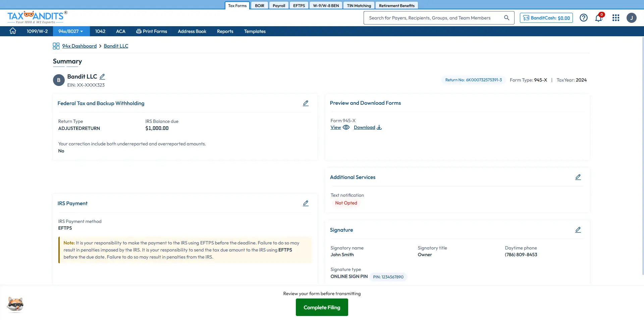Viewport: 644px width, 320px height.
Task: Click the EFTPS payment method value
Action: click(65, 228)
